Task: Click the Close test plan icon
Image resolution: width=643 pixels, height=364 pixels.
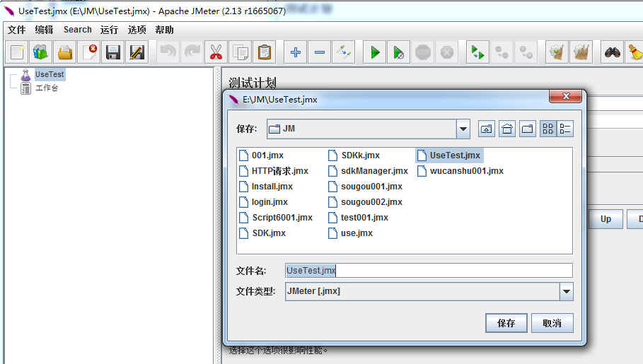Action: [x=89, y=52]
